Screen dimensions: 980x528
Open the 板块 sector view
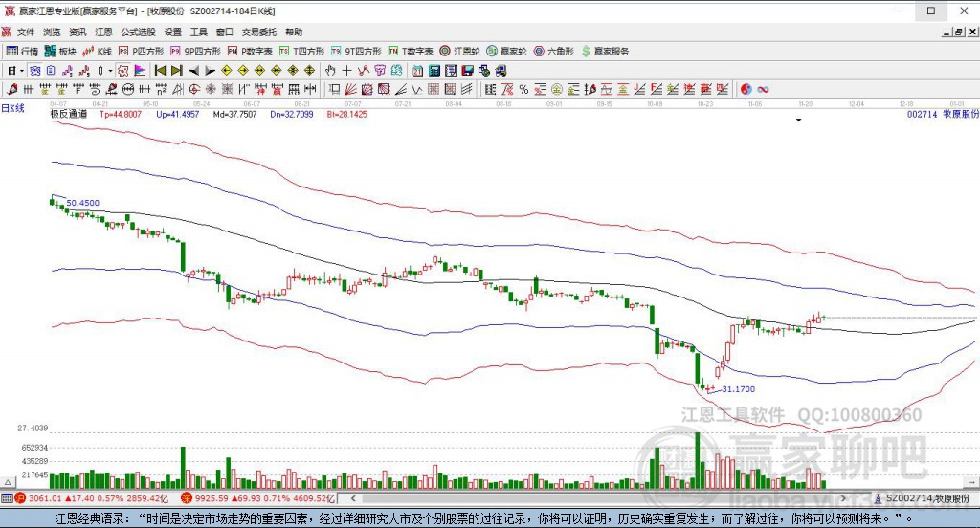pyautogui.click(x=60, y=52)
